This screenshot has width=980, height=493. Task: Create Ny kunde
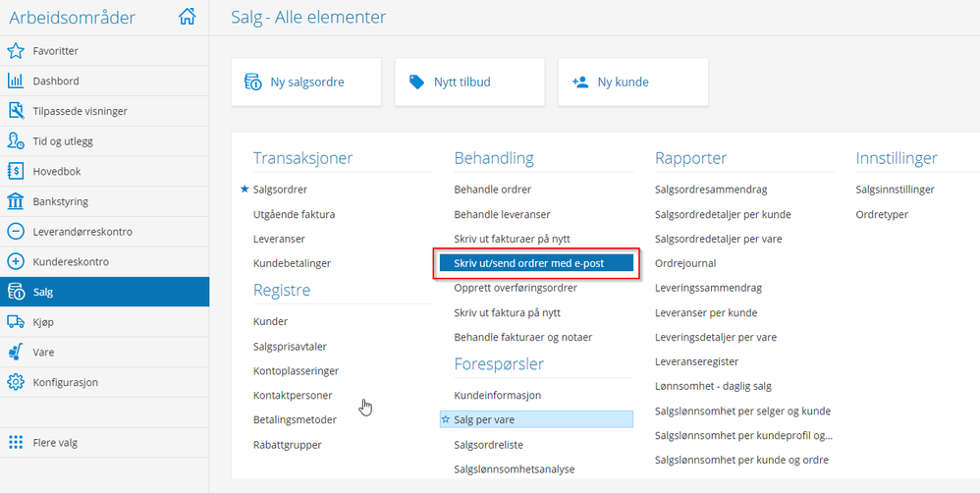coord(633,82)
